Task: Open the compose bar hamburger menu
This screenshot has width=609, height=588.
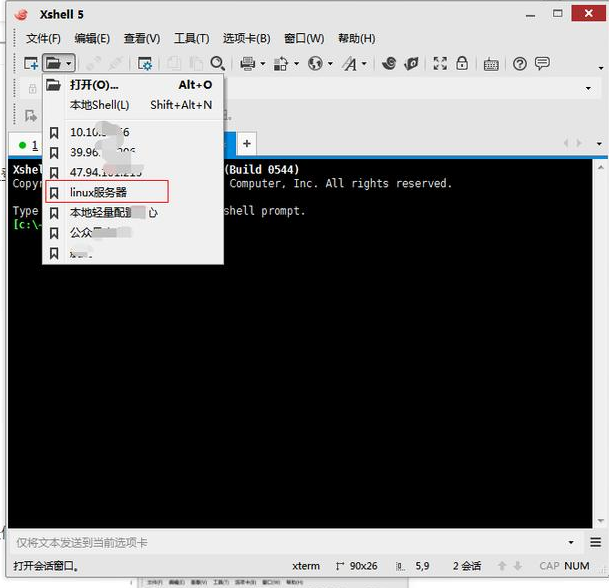Action: point(596,542)
